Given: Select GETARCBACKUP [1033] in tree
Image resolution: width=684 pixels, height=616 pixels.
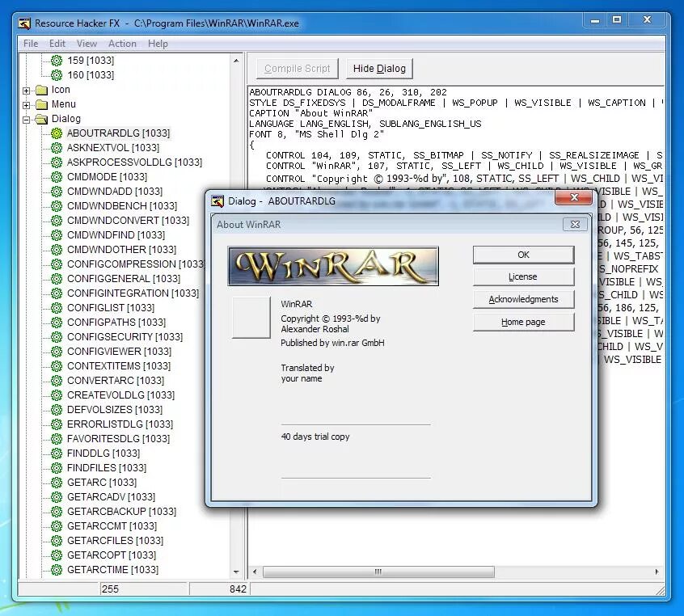Looking at the screenshot, I should click(122, 512).
